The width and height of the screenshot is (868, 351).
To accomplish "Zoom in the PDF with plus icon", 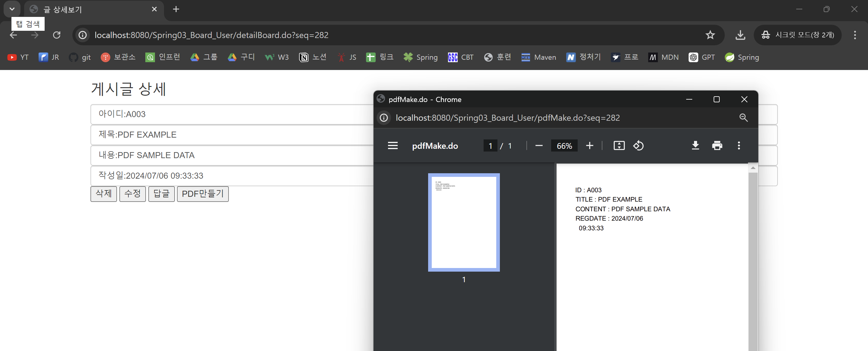I will (x=589, y=146).
